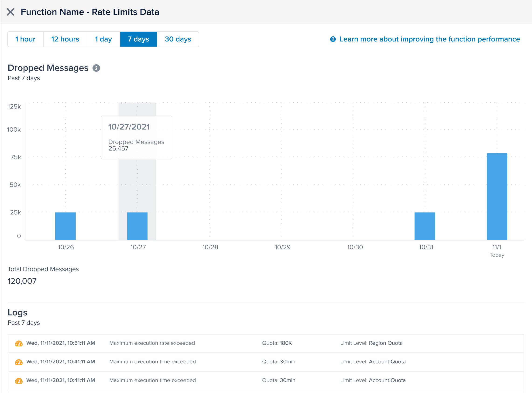Click the 10/29 x-axis date label
Screen dimensions: 532x393
pos(282,247)
